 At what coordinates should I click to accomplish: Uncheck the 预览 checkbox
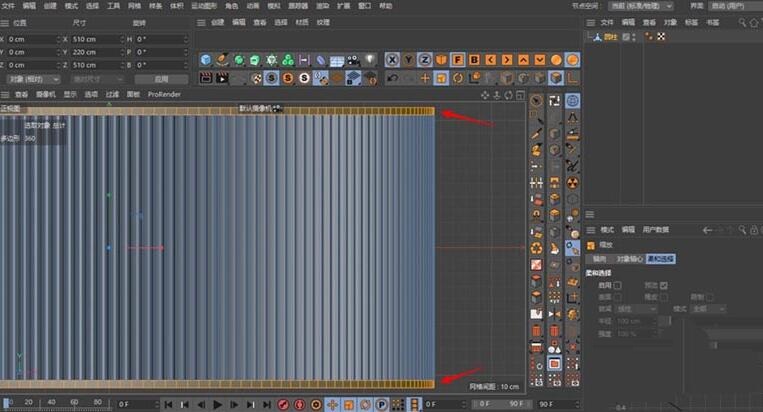point(664,285)
